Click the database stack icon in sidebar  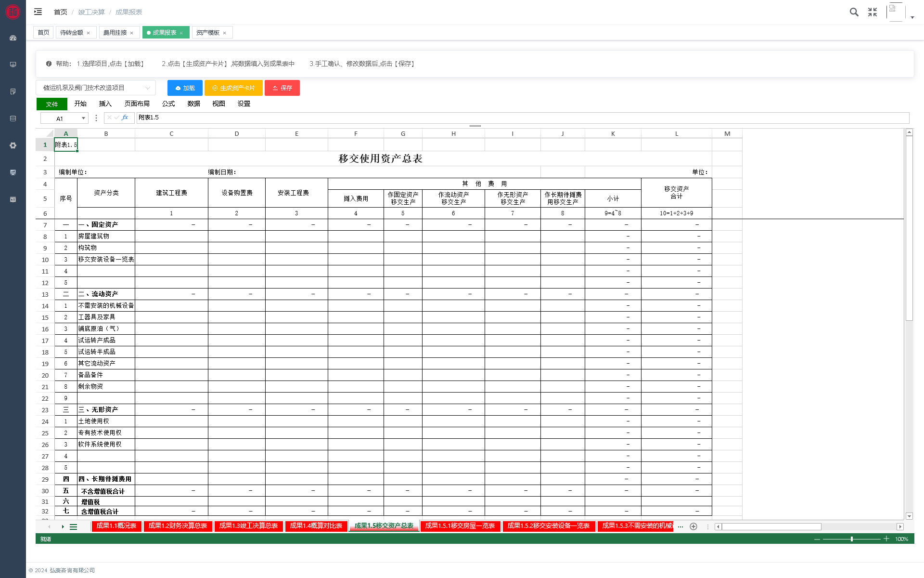click(13, 118)
